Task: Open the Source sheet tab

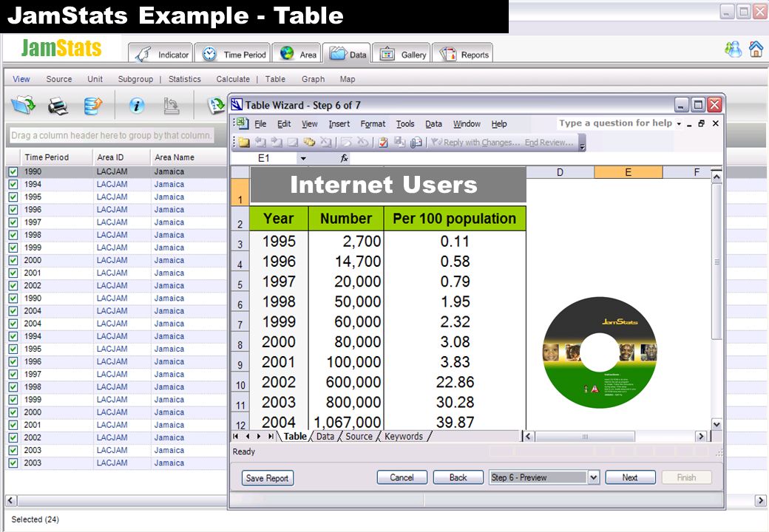Action: point(359,436)
